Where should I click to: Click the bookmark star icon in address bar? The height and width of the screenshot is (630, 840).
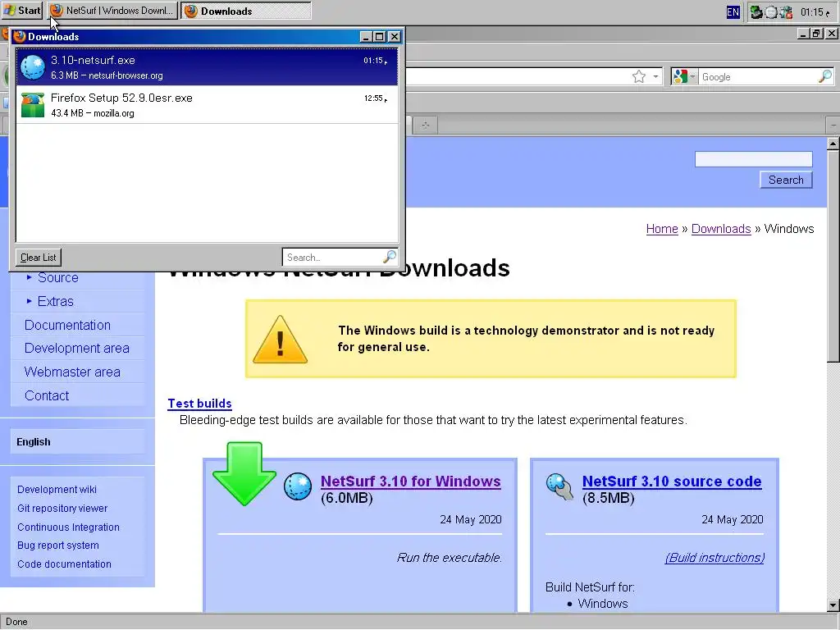pyautogui.click(x=639, y=76)
